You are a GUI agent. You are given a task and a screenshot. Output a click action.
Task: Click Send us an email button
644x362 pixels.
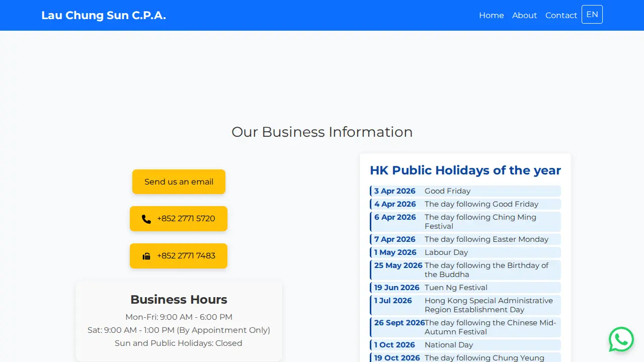point(179,182)
